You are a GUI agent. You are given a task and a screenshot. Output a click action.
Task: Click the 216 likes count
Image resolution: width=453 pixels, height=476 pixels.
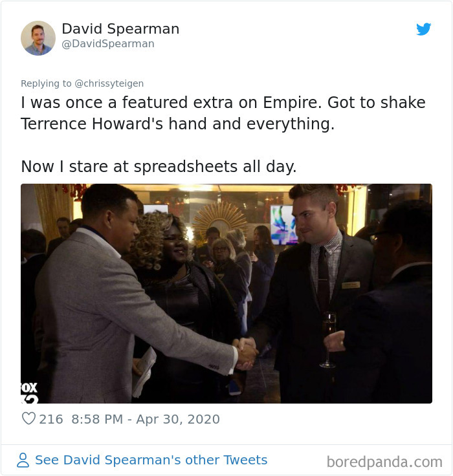point(51,419)
